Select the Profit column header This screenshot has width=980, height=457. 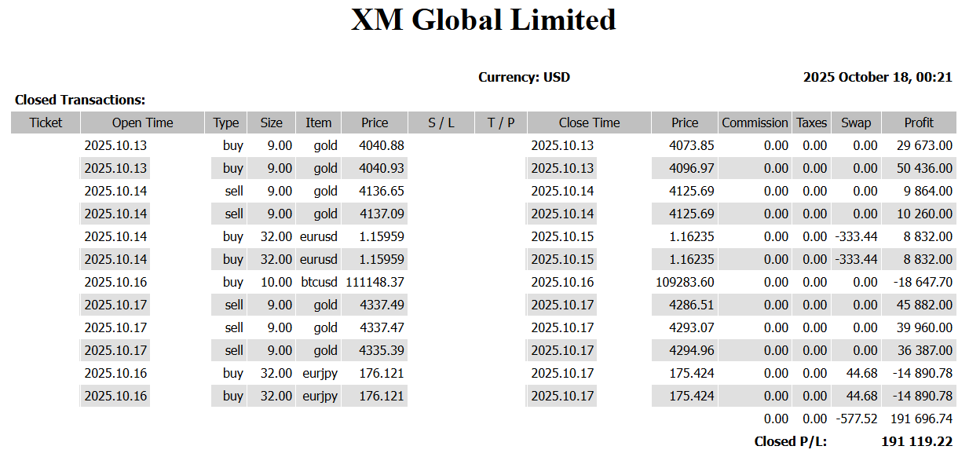pos(919,122)
